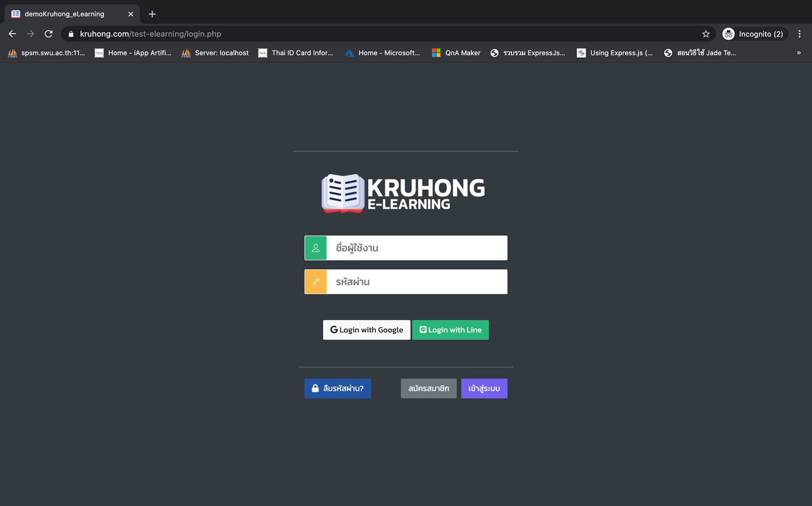
Task: Open Home - iApp Artifi... bookmark
Action: tap(133, 53)
